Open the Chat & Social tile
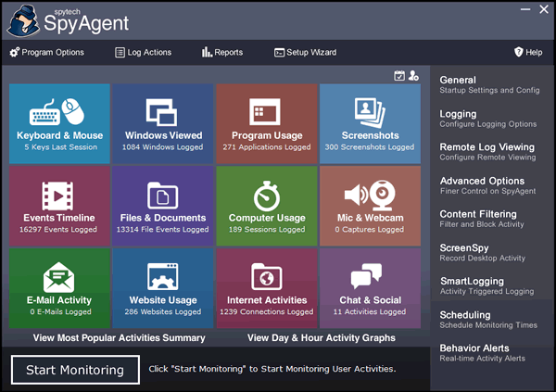Image resolution: width=556 pixels, height=392 pixels. coord(370,288)
